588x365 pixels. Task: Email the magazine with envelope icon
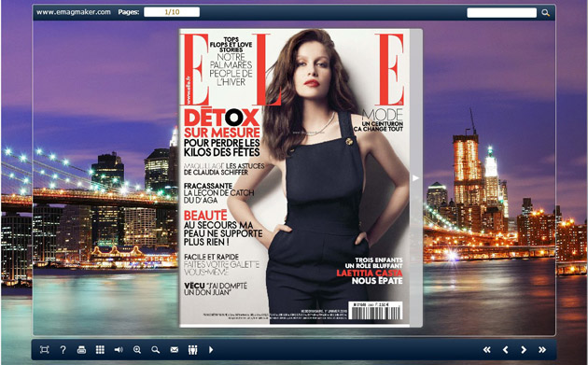tap(175, 350)
